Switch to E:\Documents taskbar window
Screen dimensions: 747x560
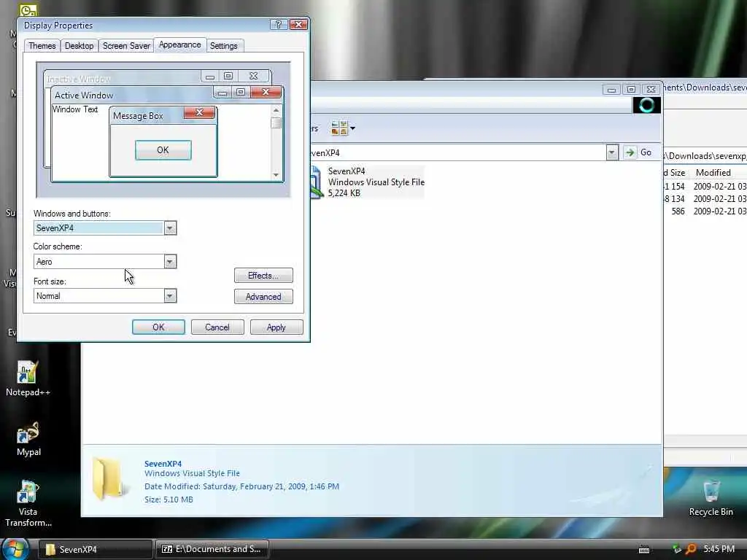tap(212, 549)
